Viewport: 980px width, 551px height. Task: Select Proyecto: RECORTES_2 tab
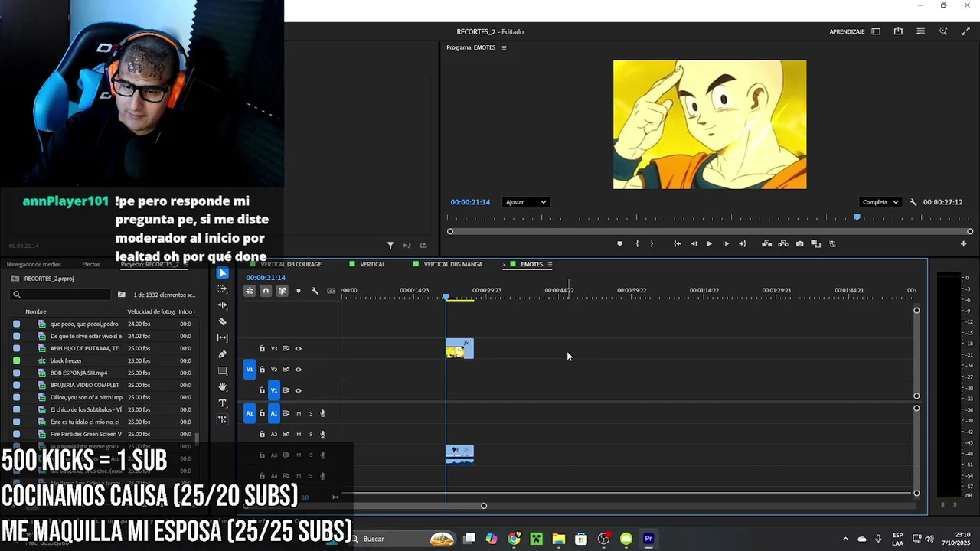(x=150, y=265)
